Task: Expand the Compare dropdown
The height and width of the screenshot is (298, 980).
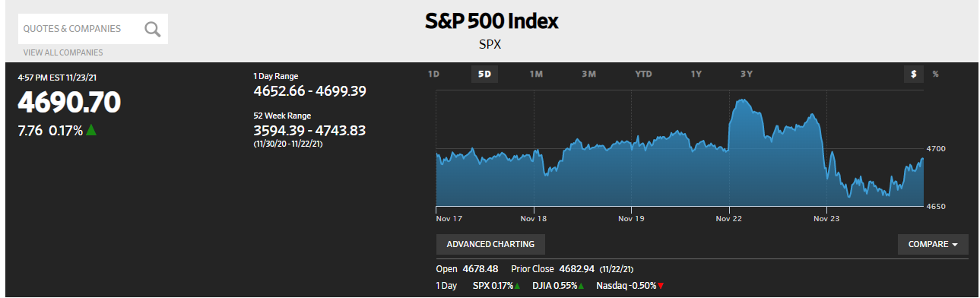Action: point(933,244)
